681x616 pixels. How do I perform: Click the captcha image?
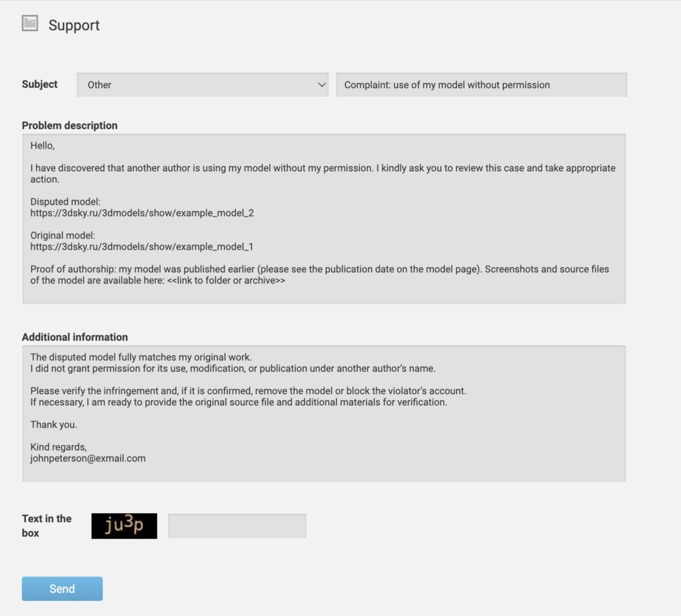[x=124, y=526]
